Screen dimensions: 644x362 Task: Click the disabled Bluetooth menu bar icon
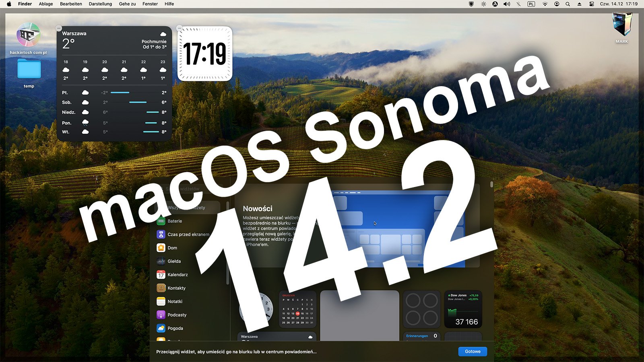click(x=518, y=4)
